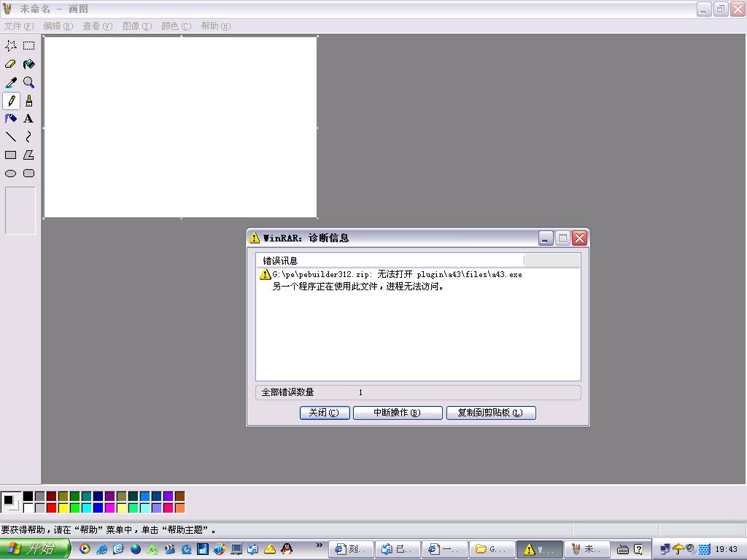Click the 中断操作 button
Screen dimensions: 747x560
tap(398, 413)
